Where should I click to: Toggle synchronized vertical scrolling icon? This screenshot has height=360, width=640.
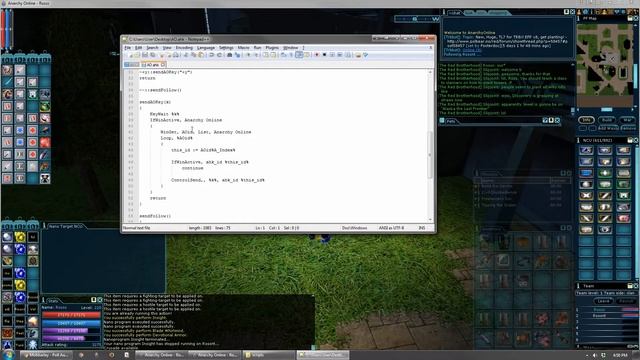(x=265, y=55)
